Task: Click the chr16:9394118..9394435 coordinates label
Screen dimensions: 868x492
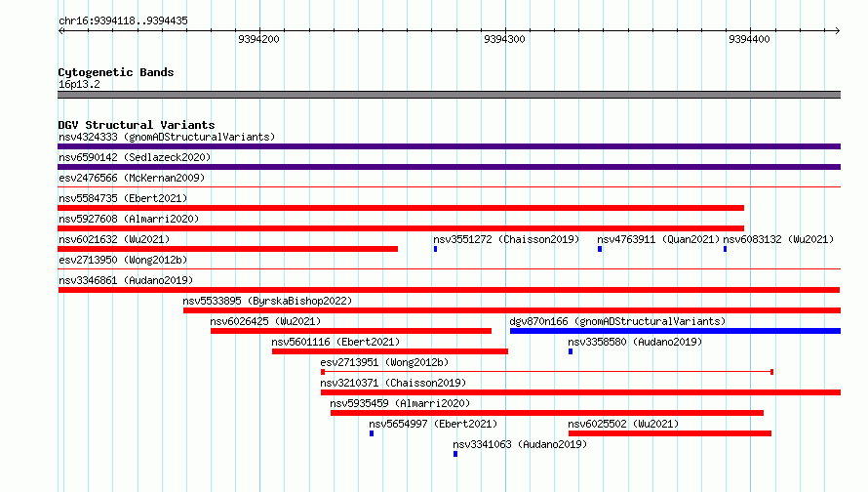Action: [x=123, y=21]
